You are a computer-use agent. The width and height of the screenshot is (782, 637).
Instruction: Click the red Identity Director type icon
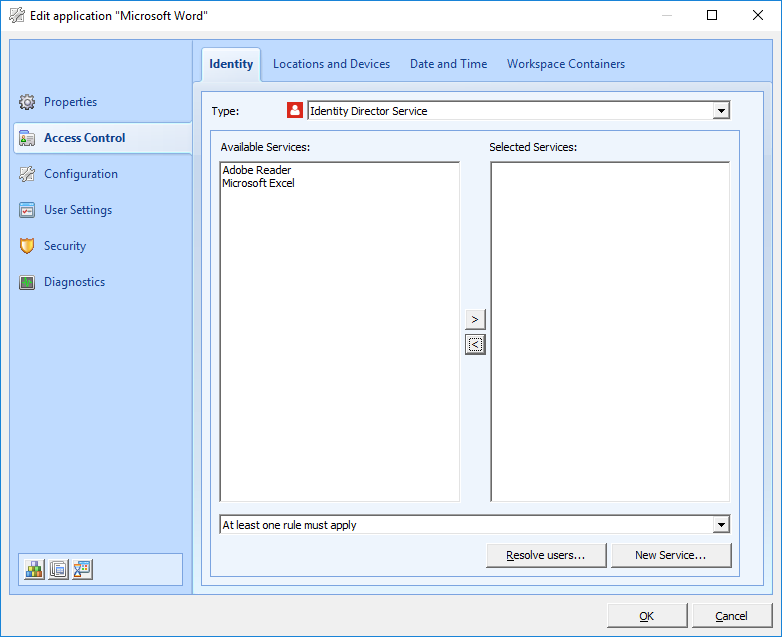point(295,111)
